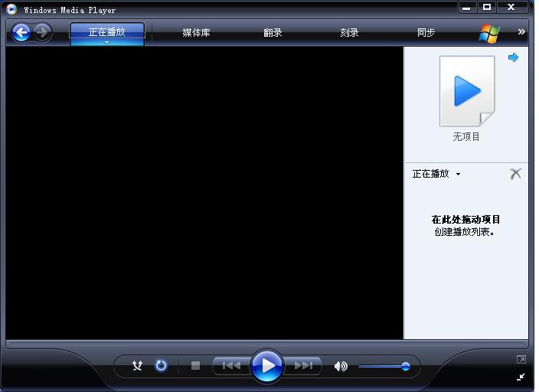This screenshot has height=392, width=539.
Task: Click the 在此处拖动项目 text
Action: 465,220
